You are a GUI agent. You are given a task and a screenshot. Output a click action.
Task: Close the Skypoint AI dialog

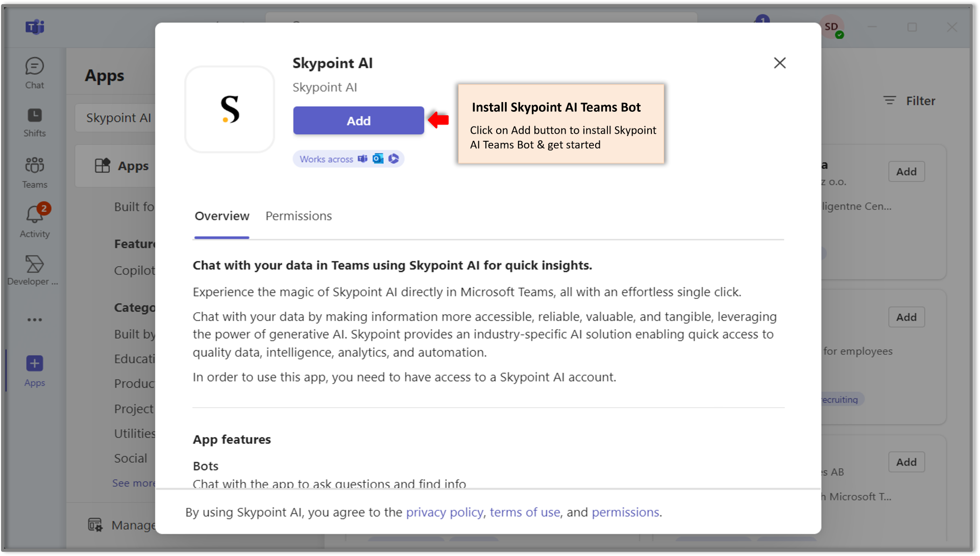(x=779, y=63)
